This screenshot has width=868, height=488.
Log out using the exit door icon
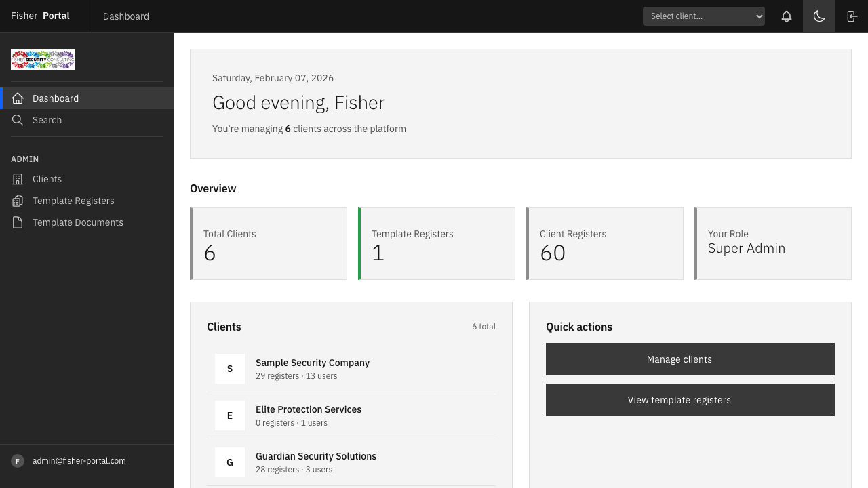coord(852,16)
